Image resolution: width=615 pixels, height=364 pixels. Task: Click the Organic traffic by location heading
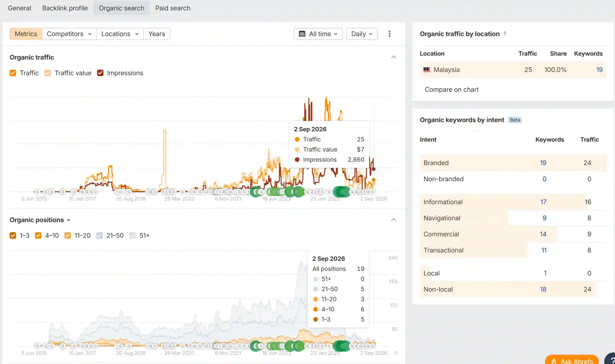[x=459, y=34]
